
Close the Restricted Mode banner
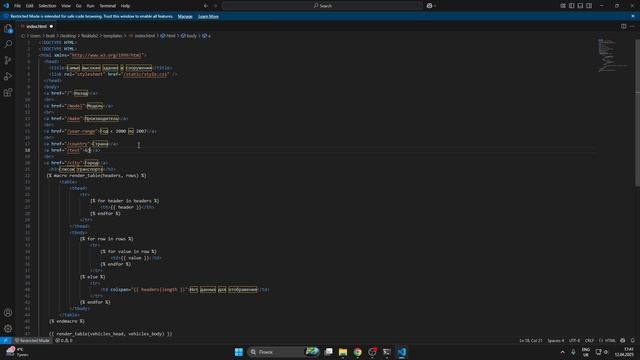(x=633, y=16)
